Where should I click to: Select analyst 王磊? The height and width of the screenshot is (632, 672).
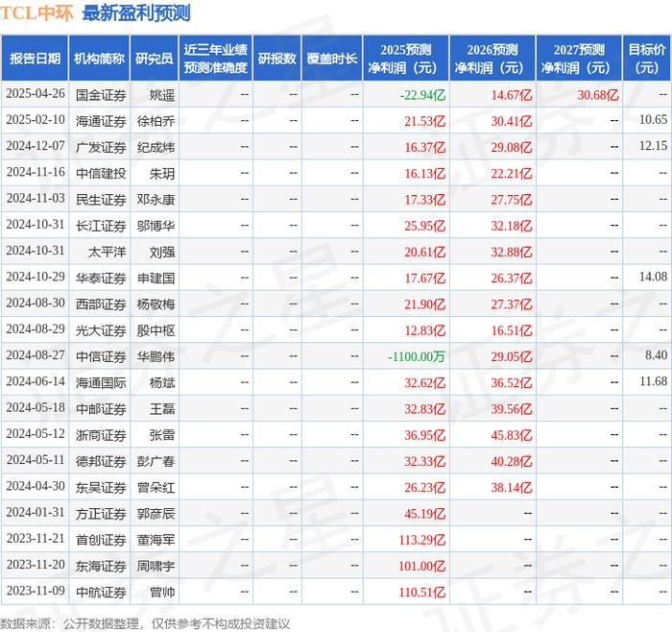coord(162,409)
